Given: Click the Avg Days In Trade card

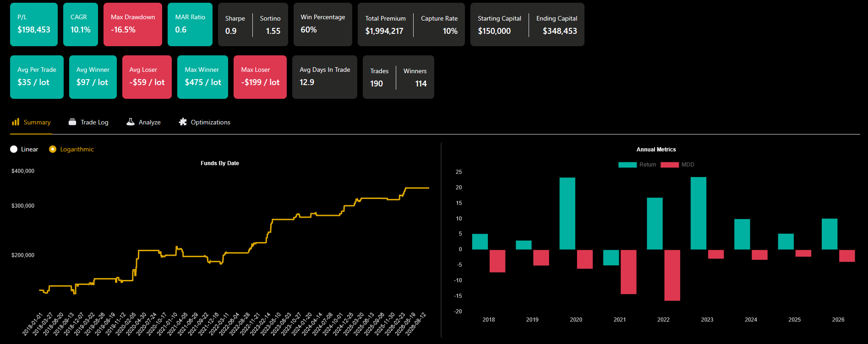Looking at the screenshot, I should tap(325, 77).
